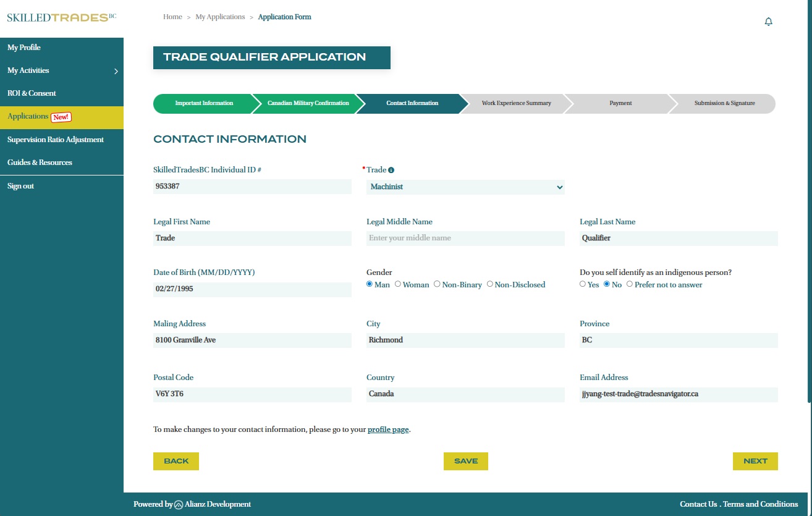
Task: Click the notification bell icon
Action: [768, 22]
